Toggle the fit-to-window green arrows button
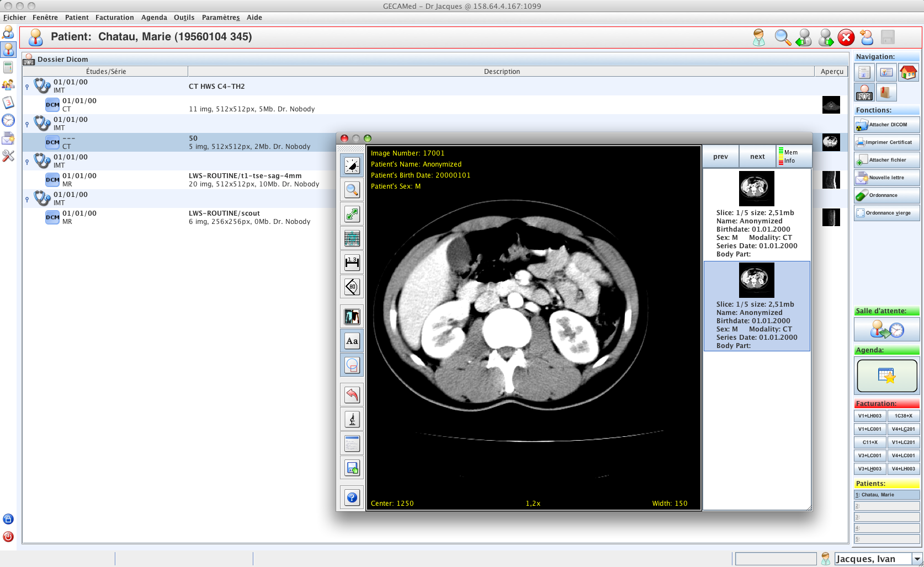The width and height of the screenshot is (924, 567). click(x=352, y=214)
